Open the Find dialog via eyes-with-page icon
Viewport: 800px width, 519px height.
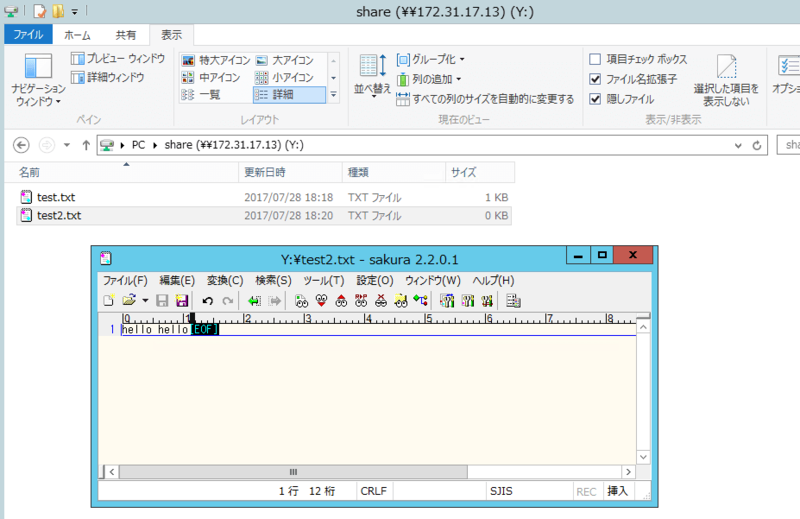click(x=302, y=301)
